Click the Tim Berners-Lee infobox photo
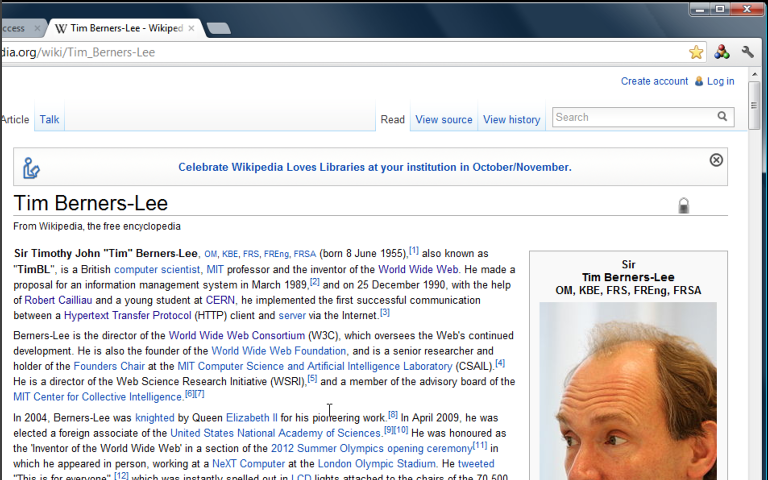 628,391
